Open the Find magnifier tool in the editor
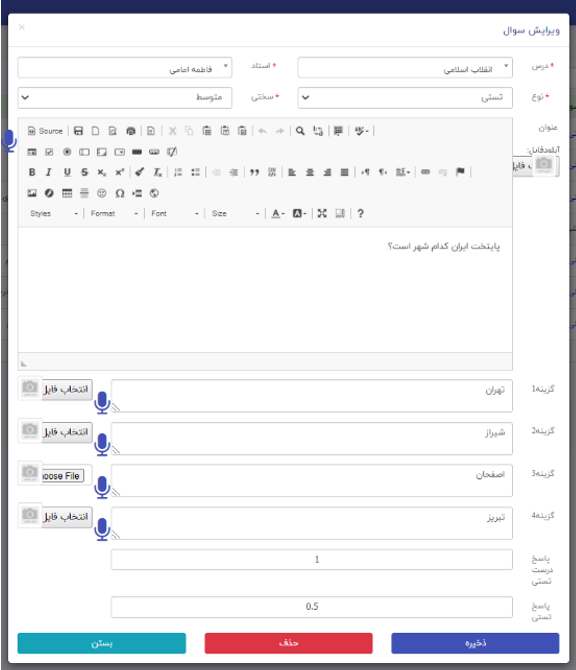This screenshot has width=576, height=670. pyautogui.click(x=300, y=131)
